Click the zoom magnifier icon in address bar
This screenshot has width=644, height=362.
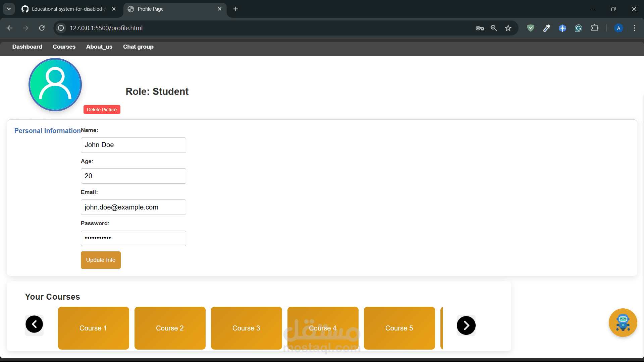point(494,28)
